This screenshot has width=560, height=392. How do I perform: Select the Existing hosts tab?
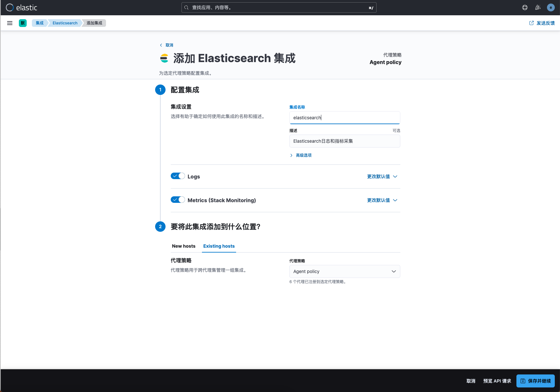219,246
